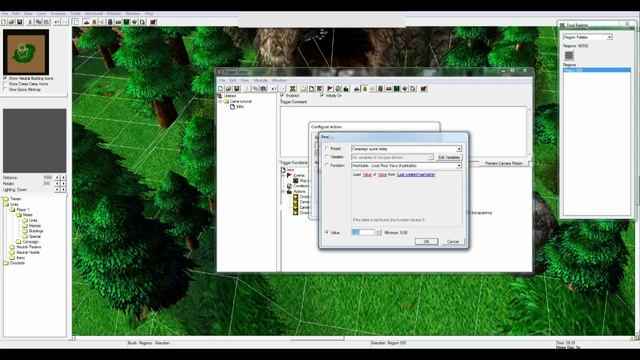The width and height of the screenshot is (640, 360).
Task: Toggle the Enabled checkbox in Trigger Editor
Action: (x=282, y=95)
